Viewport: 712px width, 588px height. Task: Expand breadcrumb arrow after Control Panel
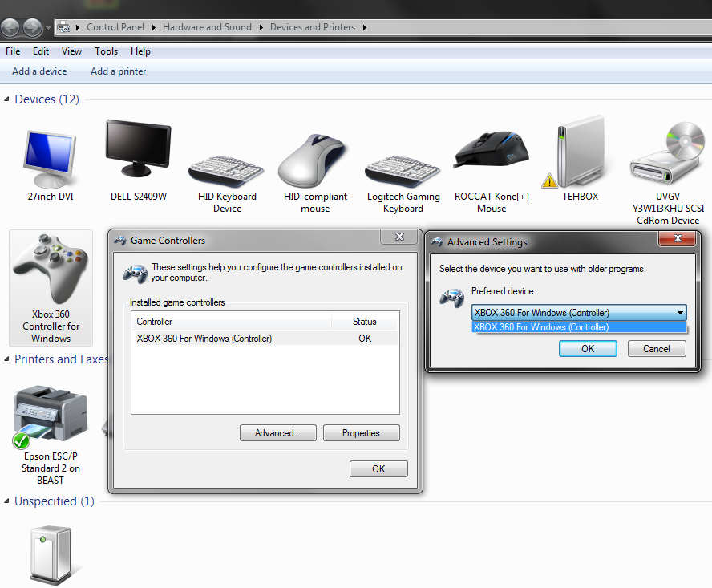[x=153, y=28]
